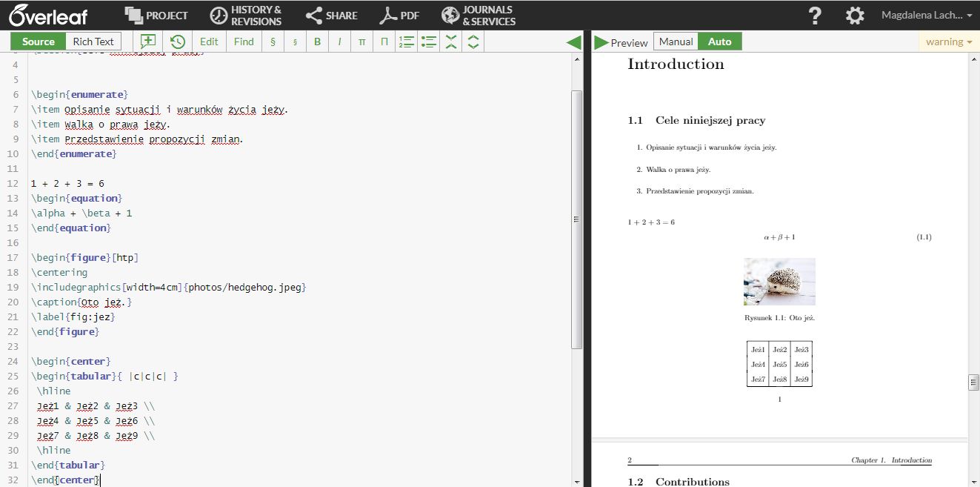The width and height of the screenshot is (980, 487).
Task: Insert a section with the large § icon
Action: click(273, 42)
